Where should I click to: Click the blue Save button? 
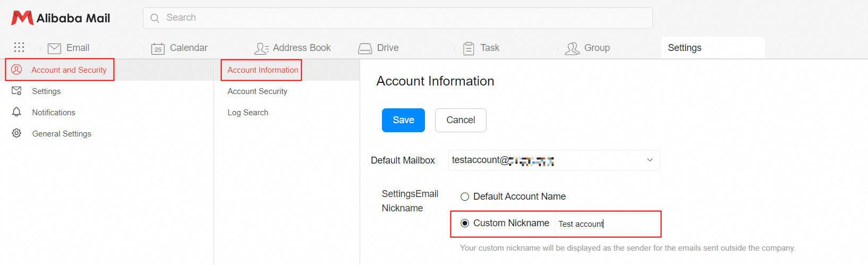click(403, 120)
